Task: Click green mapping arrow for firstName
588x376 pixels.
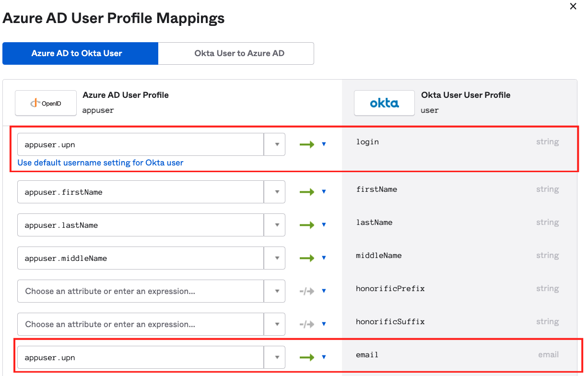Action: pyautogui.click(x=307, y=192)
